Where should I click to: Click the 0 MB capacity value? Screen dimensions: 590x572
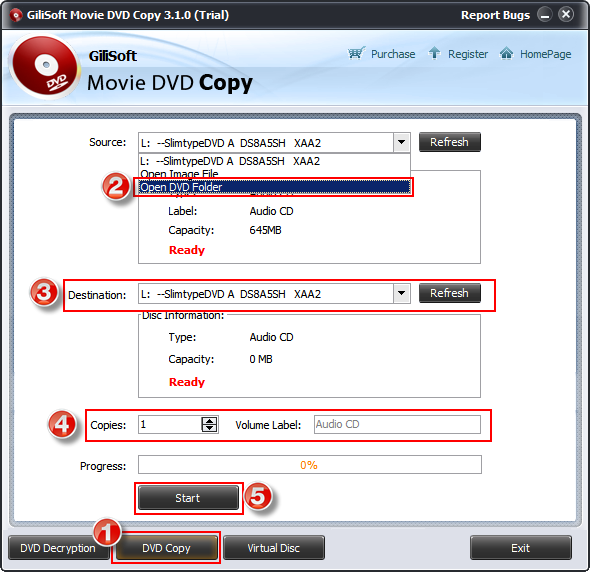coord(261,359)
